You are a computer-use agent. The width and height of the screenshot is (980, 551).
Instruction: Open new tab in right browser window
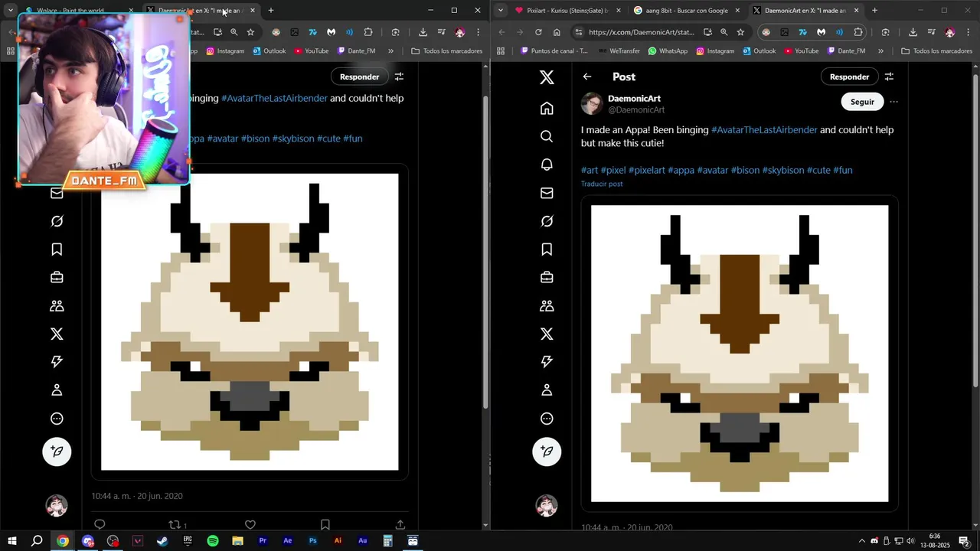874,11
